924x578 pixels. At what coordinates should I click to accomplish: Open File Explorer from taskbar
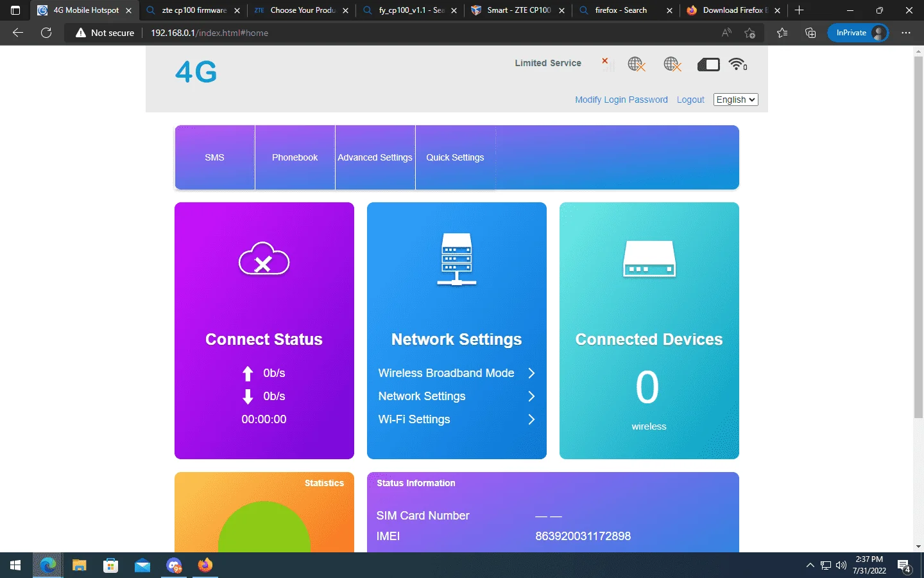[x=79, y=565]
